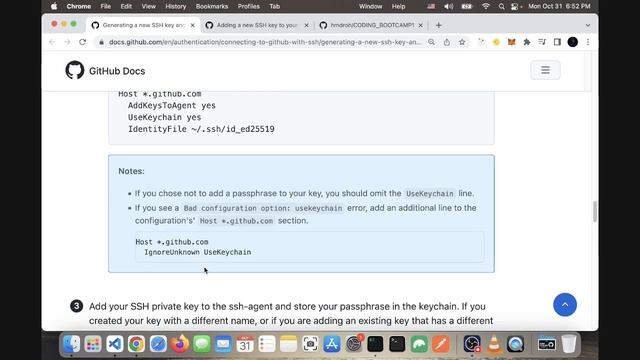The image size is (640, 360).
Task: Open Firefox from the Dock
Action: [x=180, y=344]
